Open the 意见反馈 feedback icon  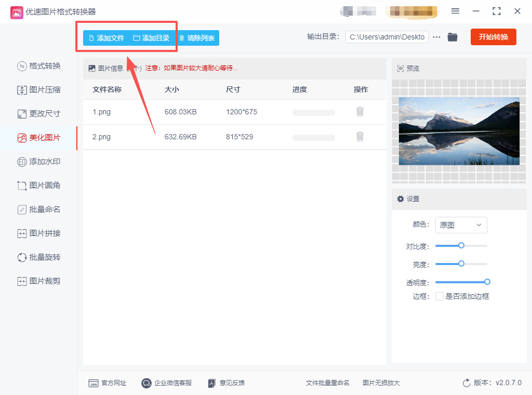211,383
